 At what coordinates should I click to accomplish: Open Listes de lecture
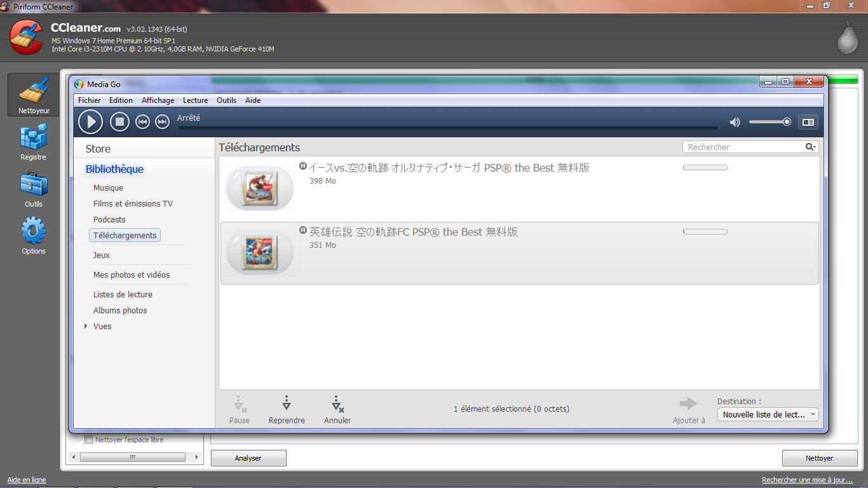123,295
